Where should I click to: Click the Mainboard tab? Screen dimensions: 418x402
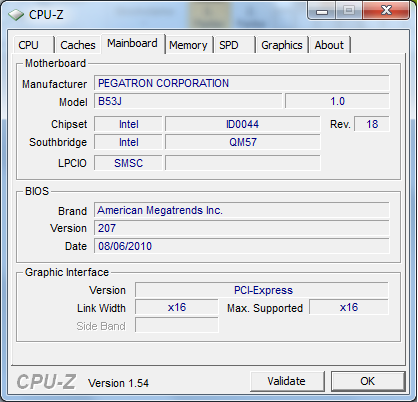coord(132,43)
